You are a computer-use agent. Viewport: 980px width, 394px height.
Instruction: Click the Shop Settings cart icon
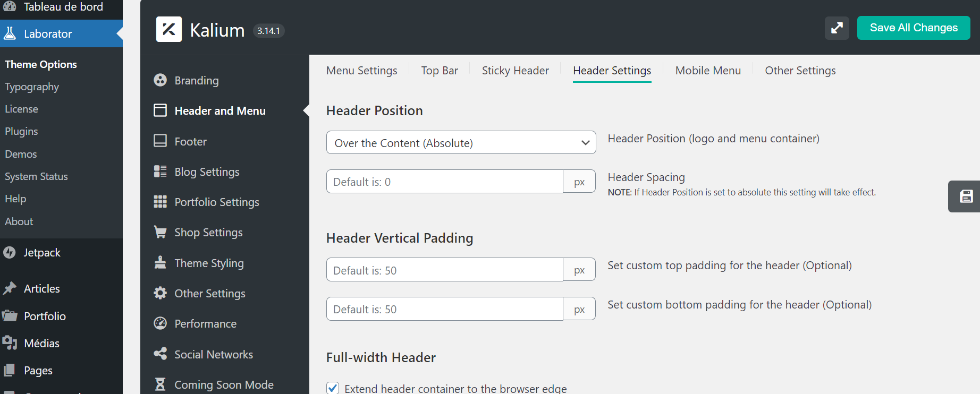[x=160, y=232]
